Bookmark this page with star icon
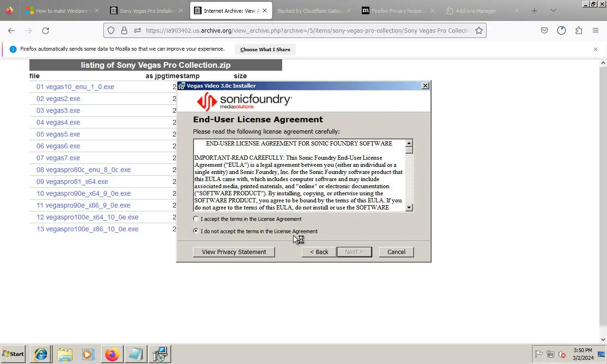This screenshot has height=364, width=607. (479, 31)
